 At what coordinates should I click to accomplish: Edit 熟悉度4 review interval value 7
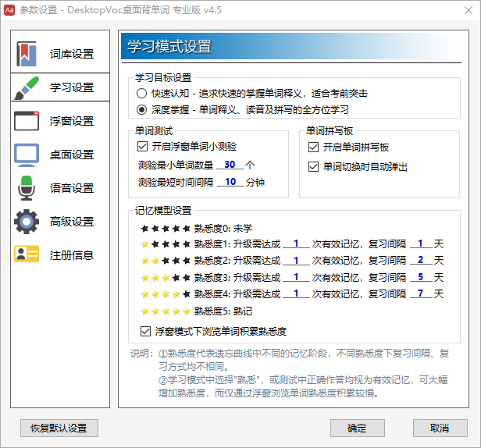point(421,293)
